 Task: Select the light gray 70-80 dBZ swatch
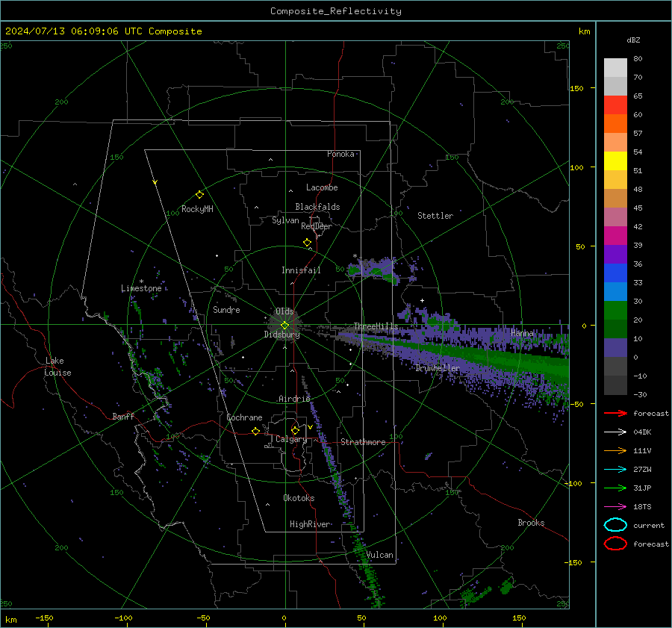(x=615, y=67)
